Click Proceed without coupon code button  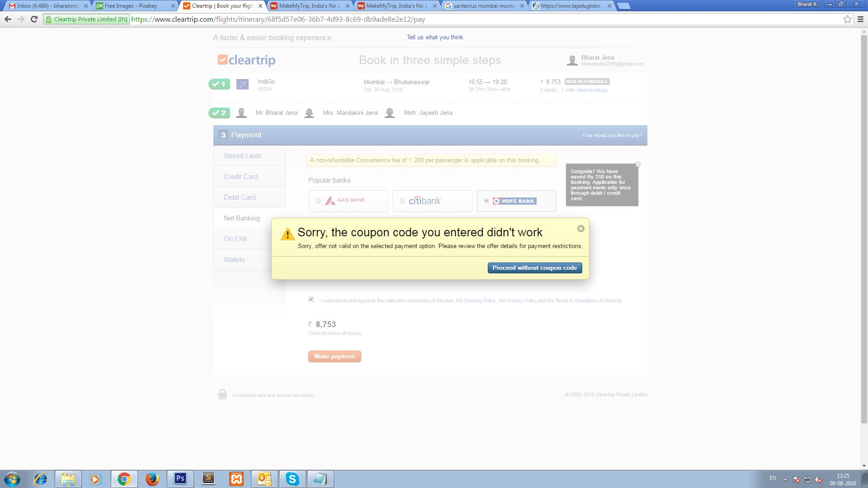pyautogui.click(x=535, y=268)
